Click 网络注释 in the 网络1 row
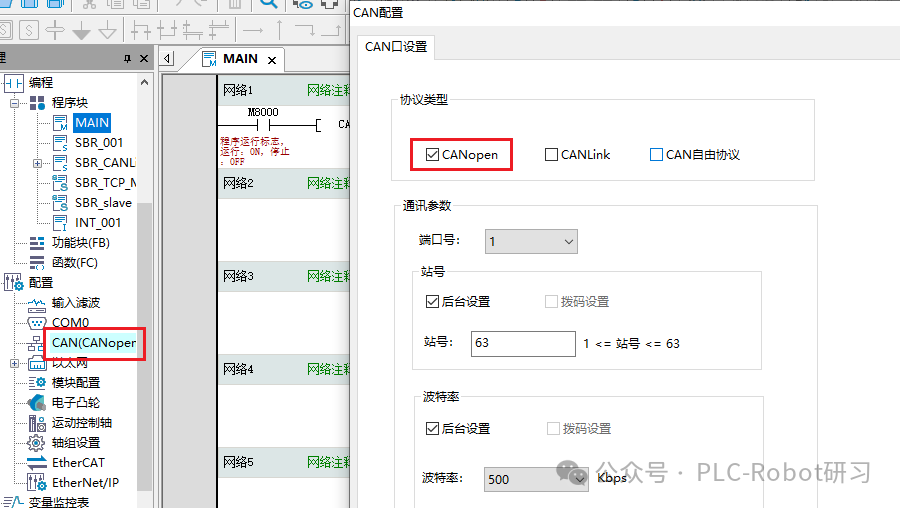This screenshot has height=508, width=900. (x=328, y=91)
